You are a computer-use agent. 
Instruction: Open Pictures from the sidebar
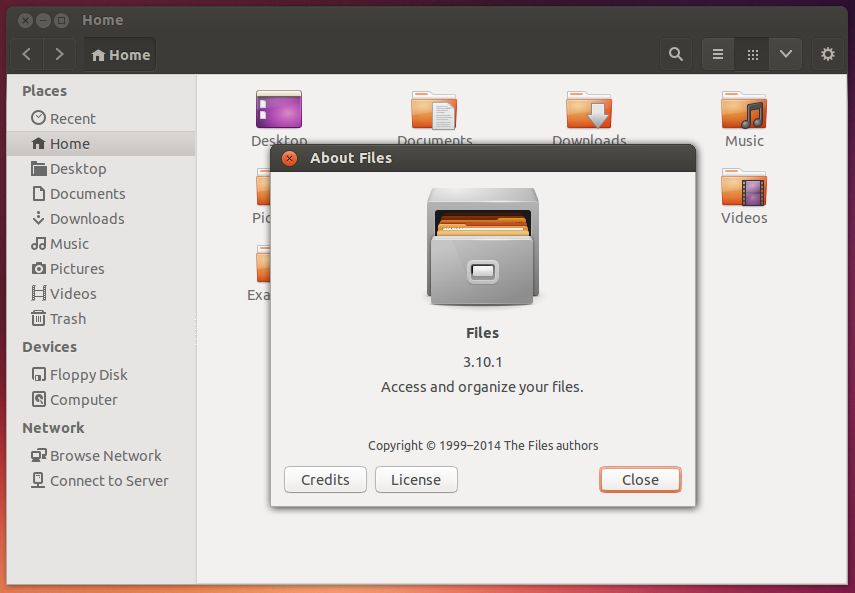coord(101,269)
